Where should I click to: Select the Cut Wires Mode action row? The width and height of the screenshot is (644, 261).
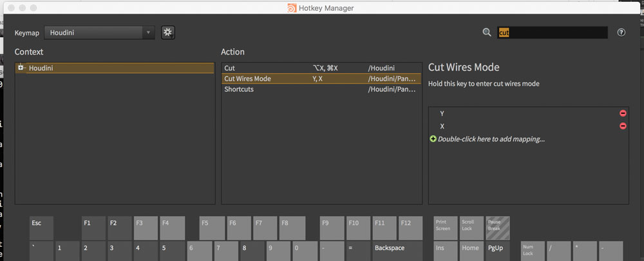[x=321, y=78]
